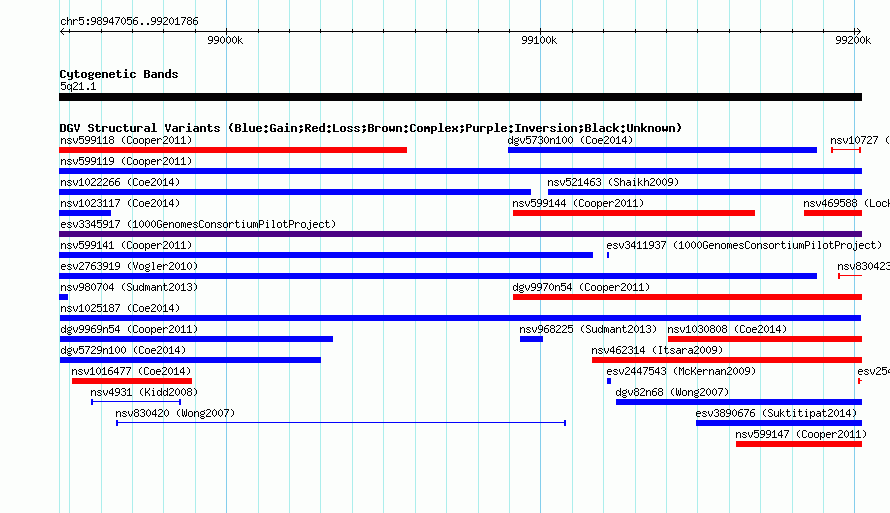Select the small blue nsv968225 bar
The height and width of the screenshot is (513, 890).
pos(531,339)
